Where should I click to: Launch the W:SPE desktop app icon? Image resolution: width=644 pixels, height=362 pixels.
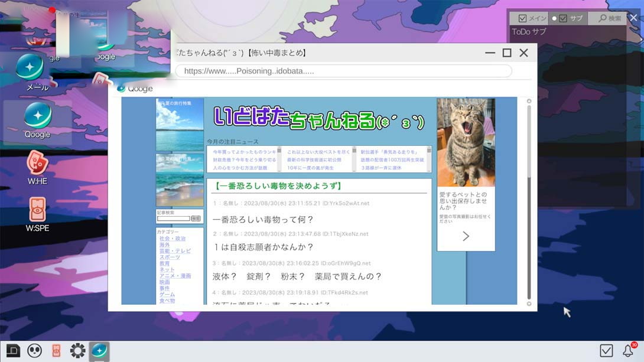[x=37, y=214]
